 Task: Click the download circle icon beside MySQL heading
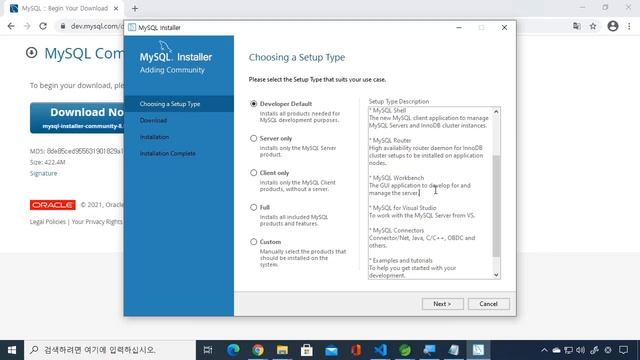coord(31,53)
